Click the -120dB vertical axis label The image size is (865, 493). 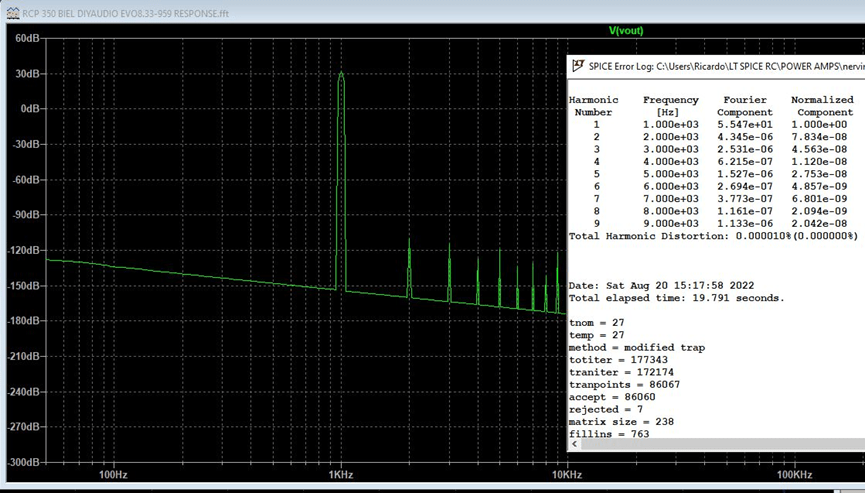pyautogui.click(x=24, y=250)
